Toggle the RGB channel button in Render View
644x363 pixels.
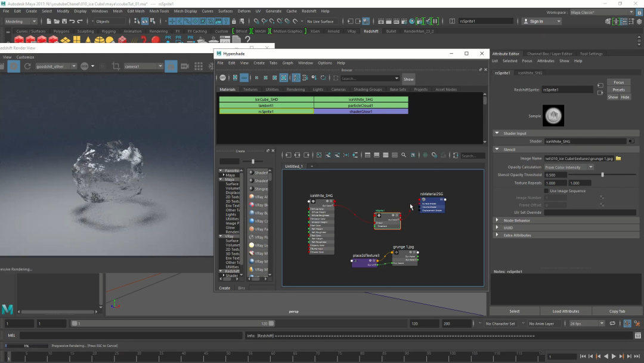point(85,66)
